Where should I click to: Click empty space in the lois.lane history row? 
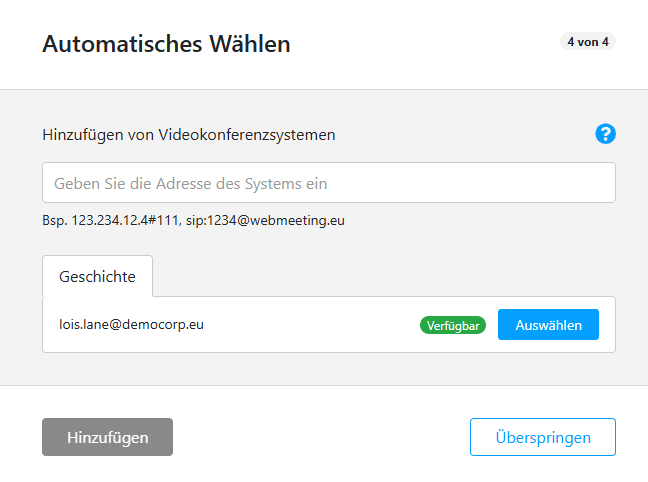tap(310, 325)
